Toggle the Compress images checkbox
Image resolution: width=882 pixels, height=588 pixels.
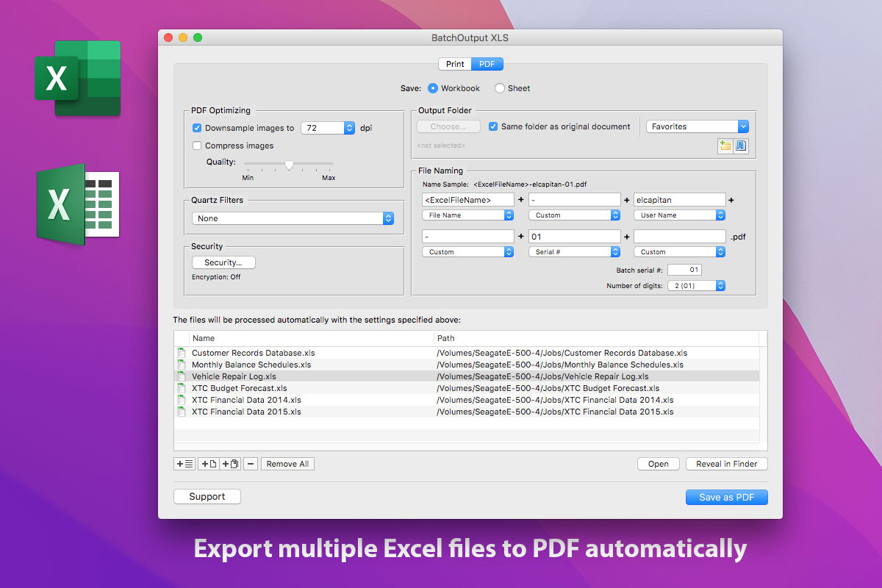(x=197, y=146)
